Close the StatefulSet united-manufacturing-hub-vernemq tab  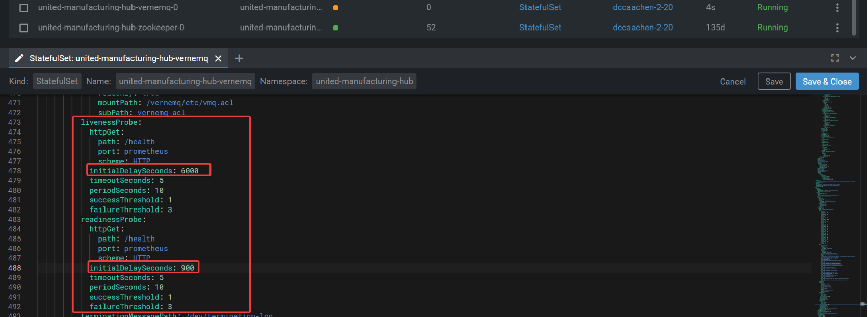218,58
